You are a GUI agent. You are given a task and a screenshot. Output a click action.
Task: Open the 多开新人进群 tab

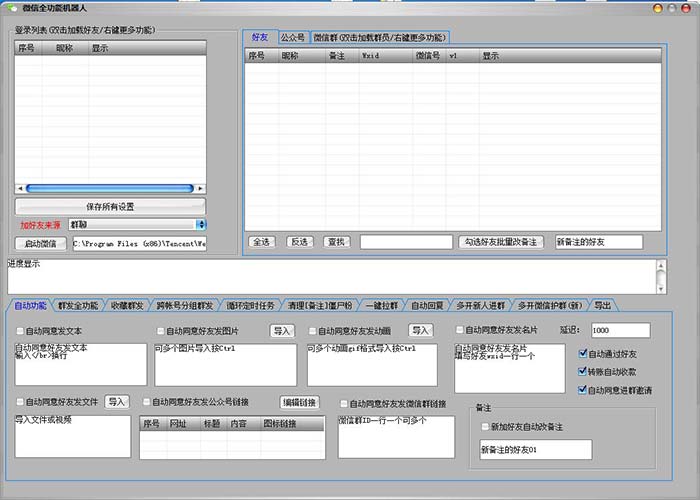click(x=481, y=306)
